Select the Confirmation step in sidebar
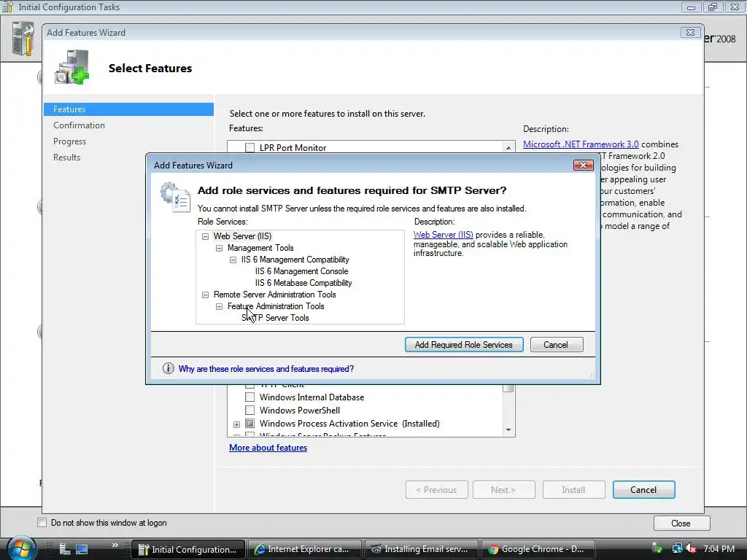The image size is (747, 560). click(x=79, y=125)
